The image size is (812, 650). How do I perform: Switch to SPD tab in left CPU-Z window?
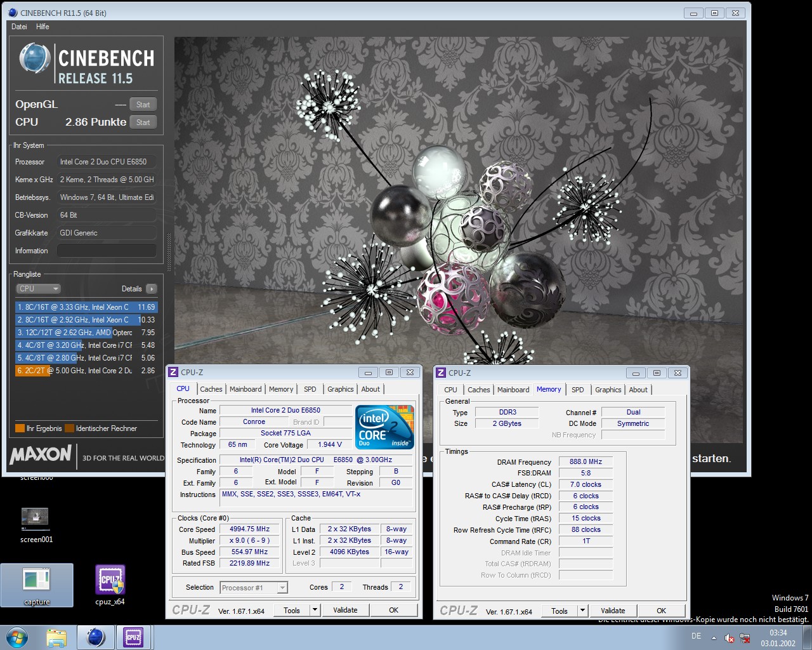click(x=310, y=389)
